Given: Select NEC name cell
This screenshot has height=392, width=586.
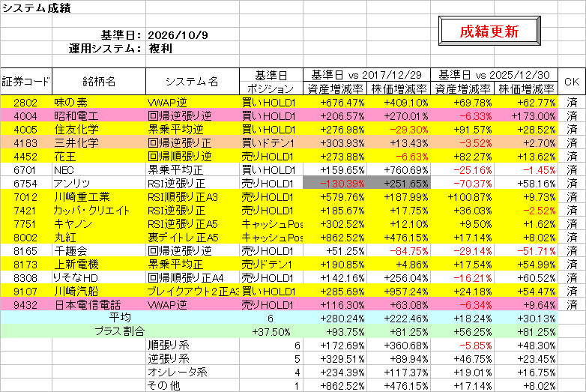Looking at the screenshot, I should [99, 170].
